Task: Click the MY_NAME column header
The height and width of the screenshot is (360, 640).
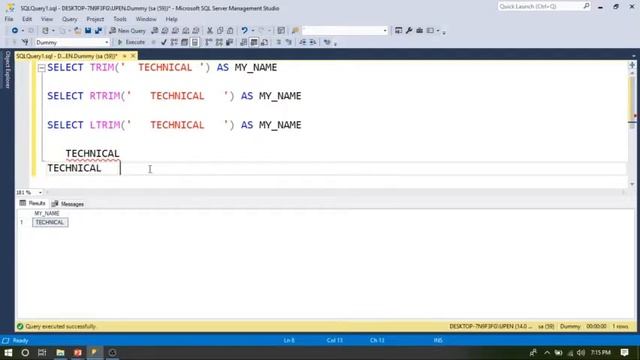Action: (x=47, y=213)
